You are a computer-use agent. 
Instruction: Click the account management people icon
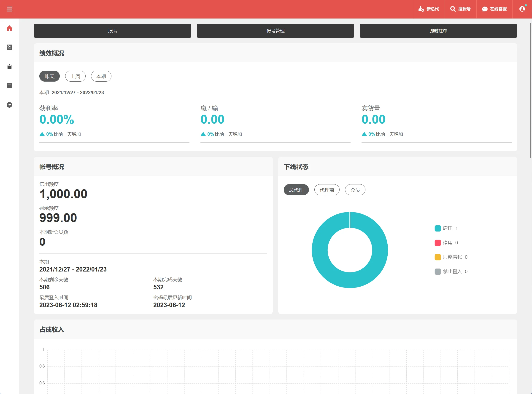pos(9,67)
